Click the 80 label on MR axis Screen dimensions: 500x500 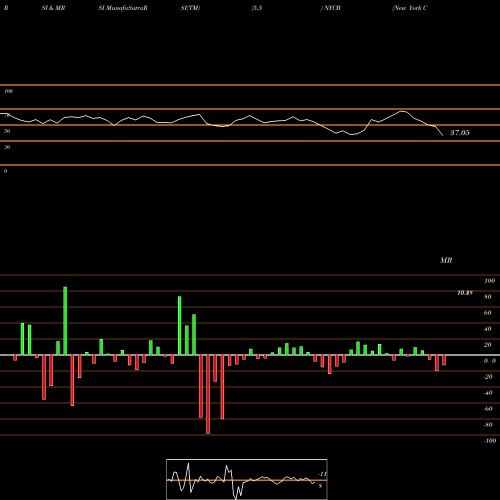click(x=488, y=297)
